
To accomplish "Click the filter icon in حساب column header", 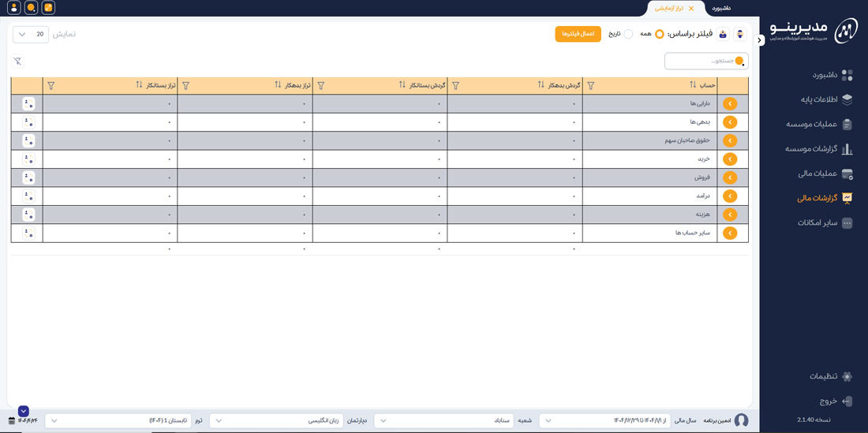I will coord(591,85).
